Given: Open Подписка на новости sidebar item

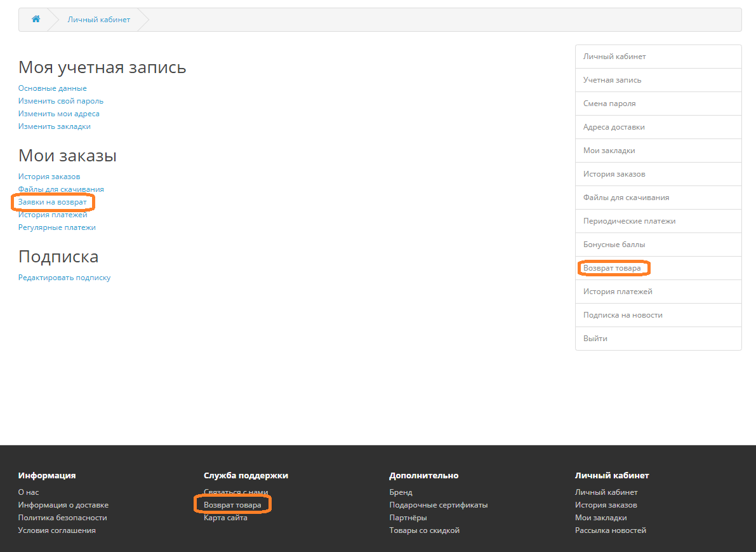Looking at the screenshot, I should [622, 315].
